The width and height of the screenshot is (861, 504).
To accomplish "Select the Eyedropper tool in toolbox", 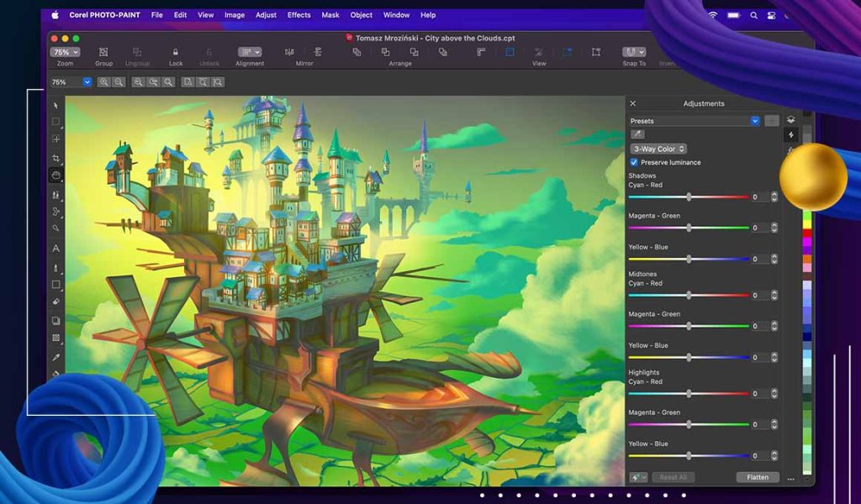I will pyautogui.click(x=55, y=358).
